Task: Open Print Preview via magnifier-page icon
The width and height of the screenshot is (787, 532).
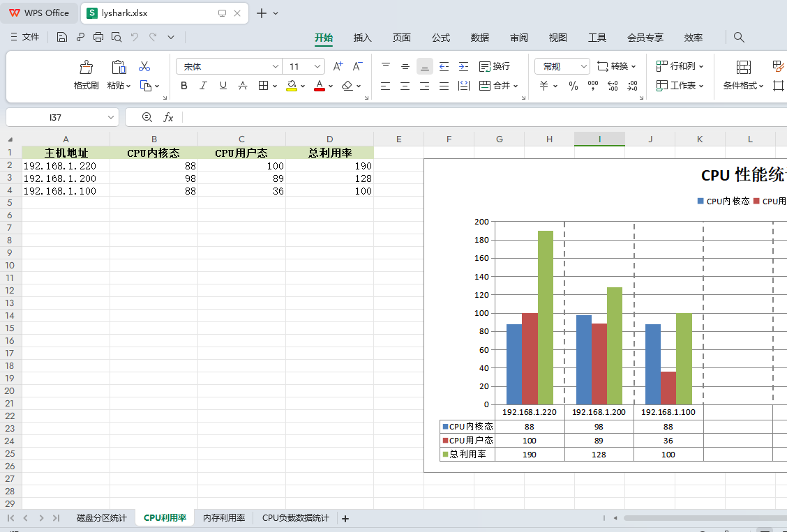Action: click(x=117, y=37)
